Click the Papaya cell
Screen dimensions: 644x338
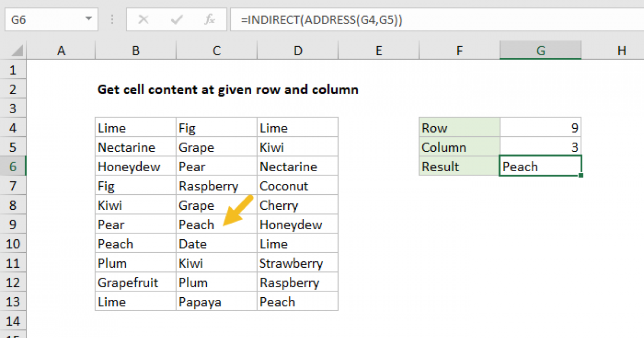point(216,302)
